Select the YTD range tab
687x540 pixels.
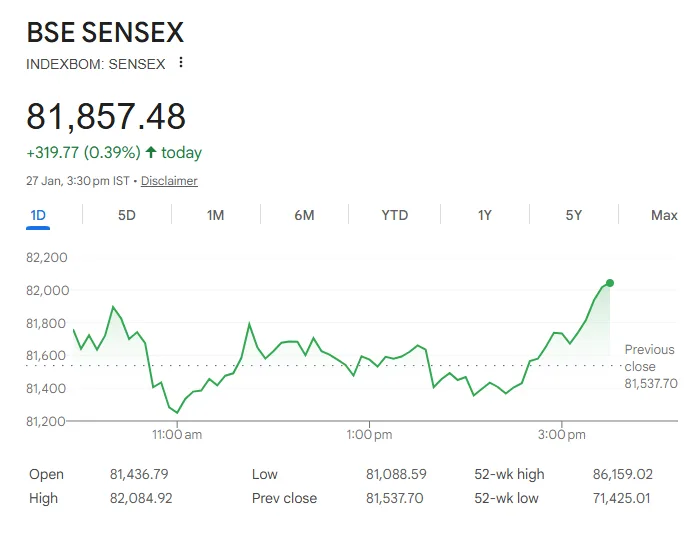click(x=395, y=215)
